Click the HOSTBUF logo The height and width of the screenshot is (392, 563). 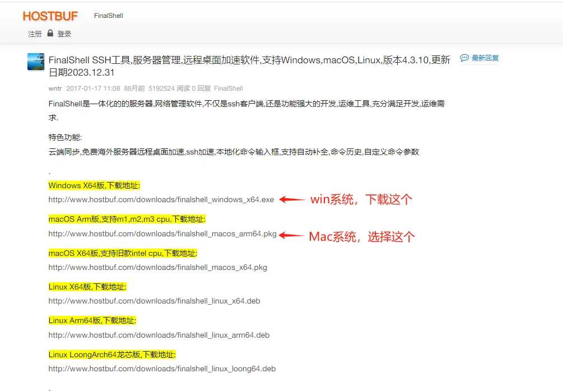coord(50,16)
